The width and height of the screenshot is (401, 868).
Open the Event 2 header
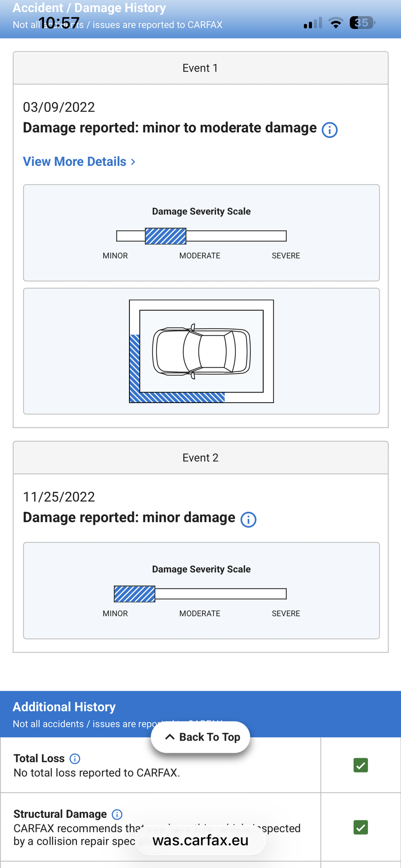point(200,458)
